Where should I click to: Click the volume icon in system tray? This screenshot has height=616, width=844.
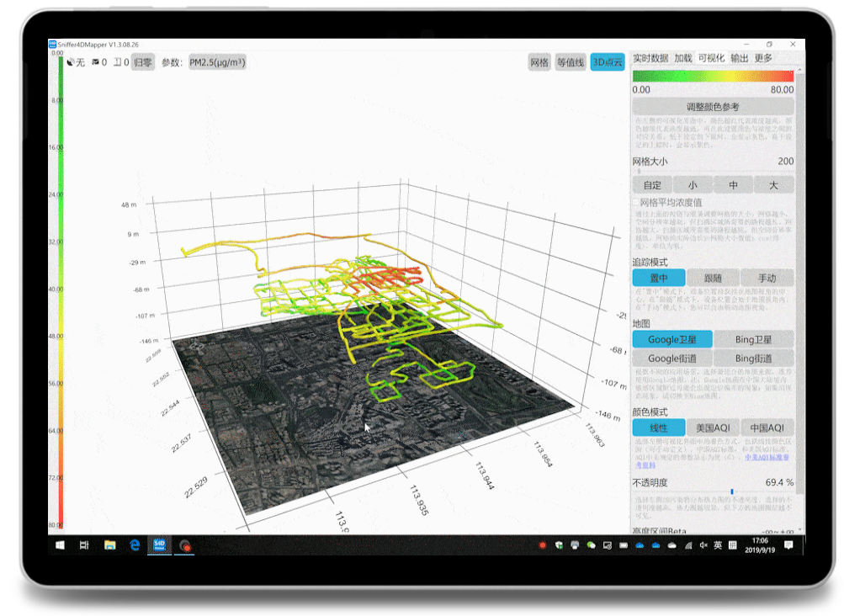coord(703,545)
